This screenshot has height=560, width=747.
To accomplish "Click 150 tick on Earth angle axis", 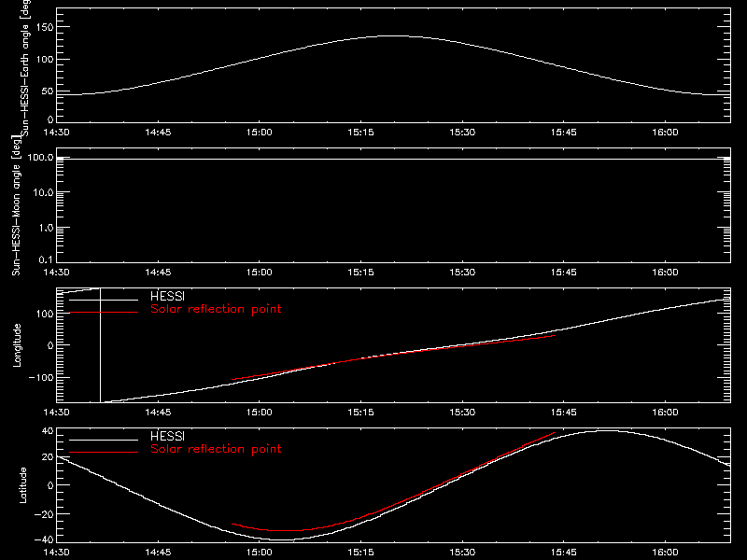I will 45,27.
